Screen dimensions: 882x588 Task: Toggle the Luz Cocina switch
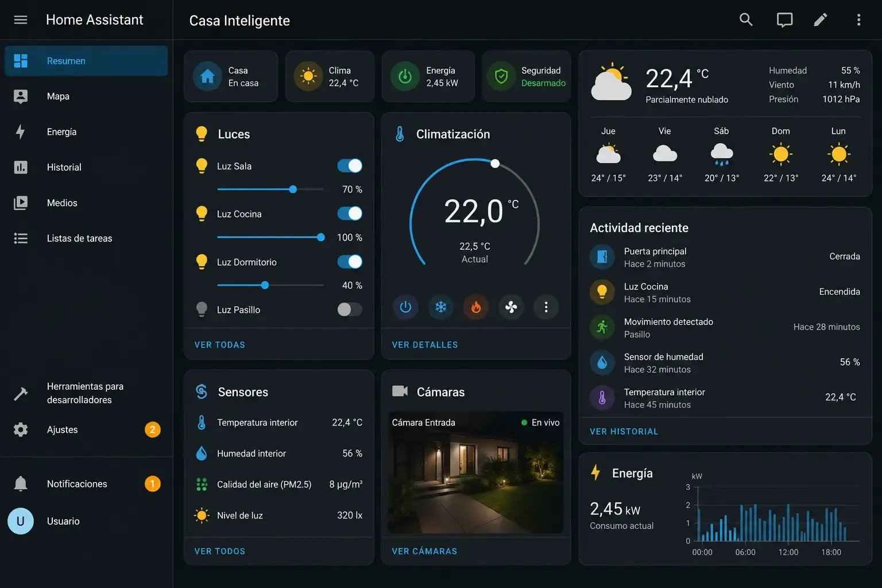[x=350, y=214]
